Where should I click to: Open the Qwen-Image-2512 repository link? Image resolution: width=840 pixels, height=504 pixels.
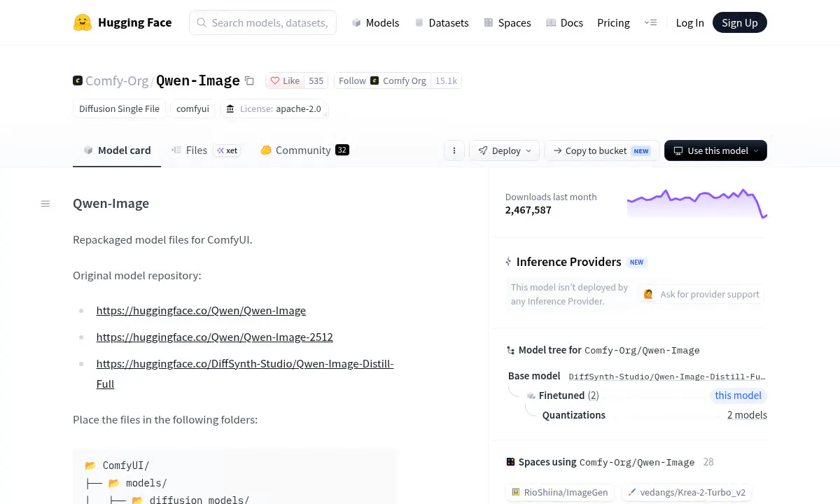pyautogui.click(x=215, y=337)
